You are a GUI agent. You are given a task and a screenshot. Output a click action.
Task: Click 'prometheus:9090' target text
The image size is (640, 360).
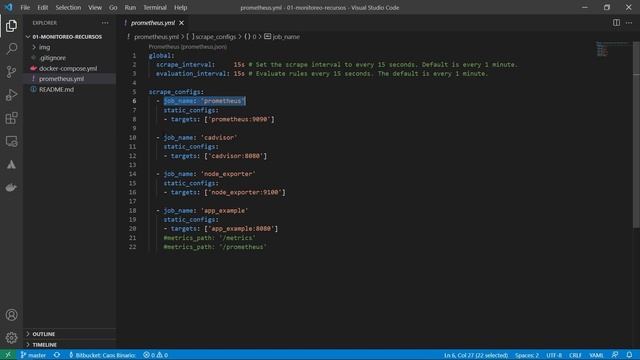tap(239, 119)
